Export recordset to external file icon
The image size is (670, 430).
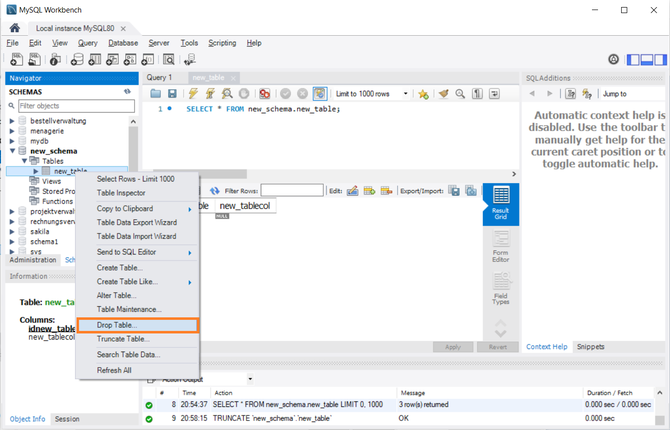tap(455, 191)
